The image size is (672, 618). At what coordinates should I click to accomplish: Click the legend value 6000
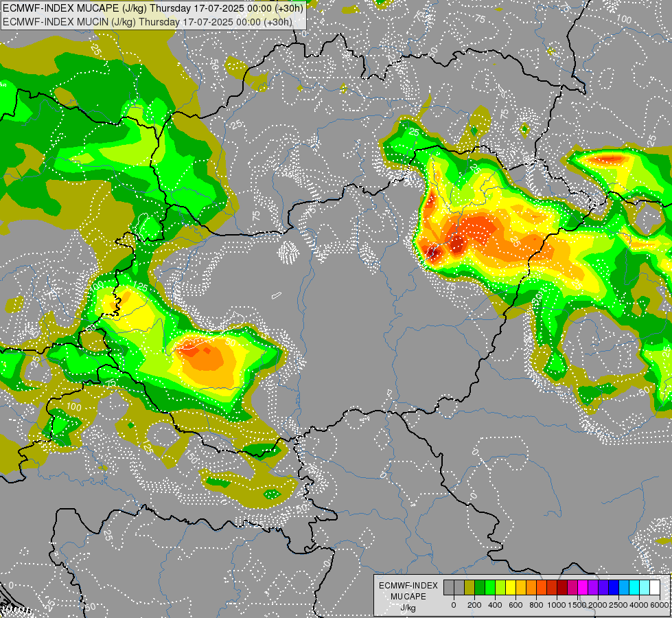(x=660, y=605)
